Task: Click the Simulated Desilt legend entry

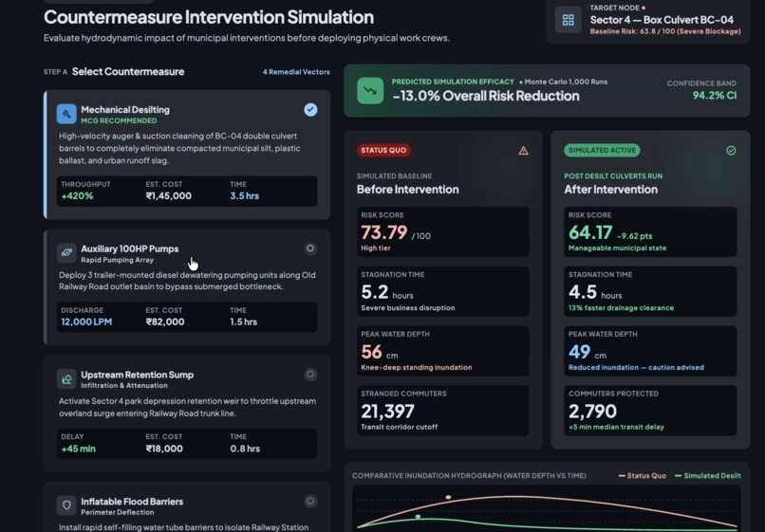Action: point(707,475)
